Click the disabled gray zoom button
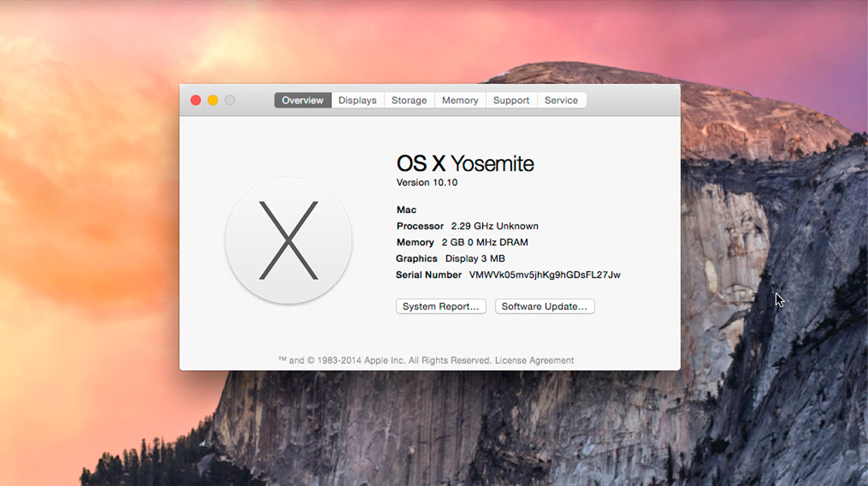 click(230, 100)
